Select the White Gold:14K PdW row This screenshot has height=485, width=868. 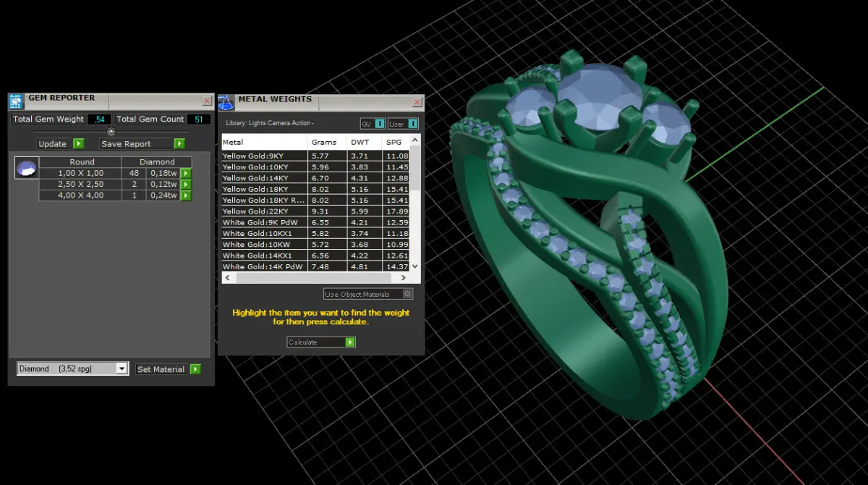[315, 266]
